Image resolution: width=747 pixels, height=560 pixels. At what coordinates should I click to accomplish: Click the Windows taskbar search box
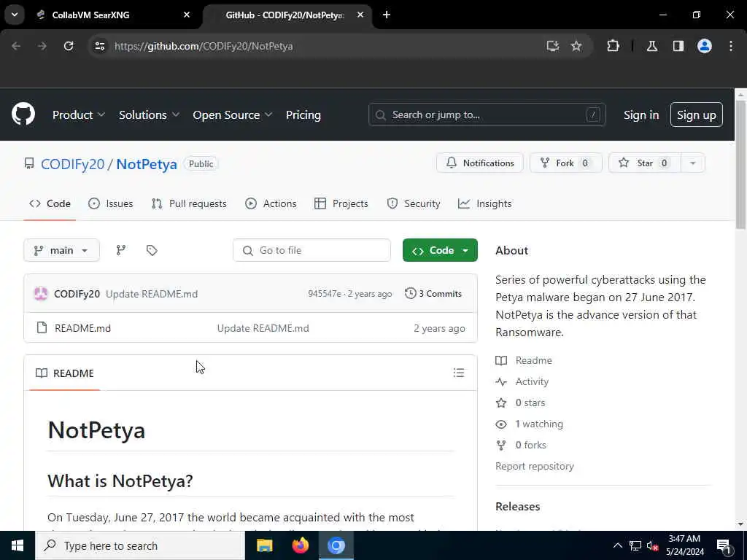(x=140, y=545)
